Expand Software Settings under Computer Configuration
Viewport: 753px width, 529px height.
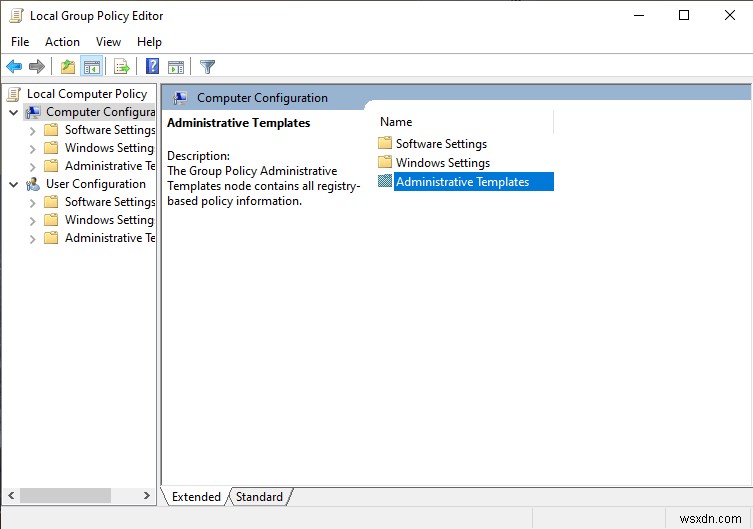coord(32,131)
